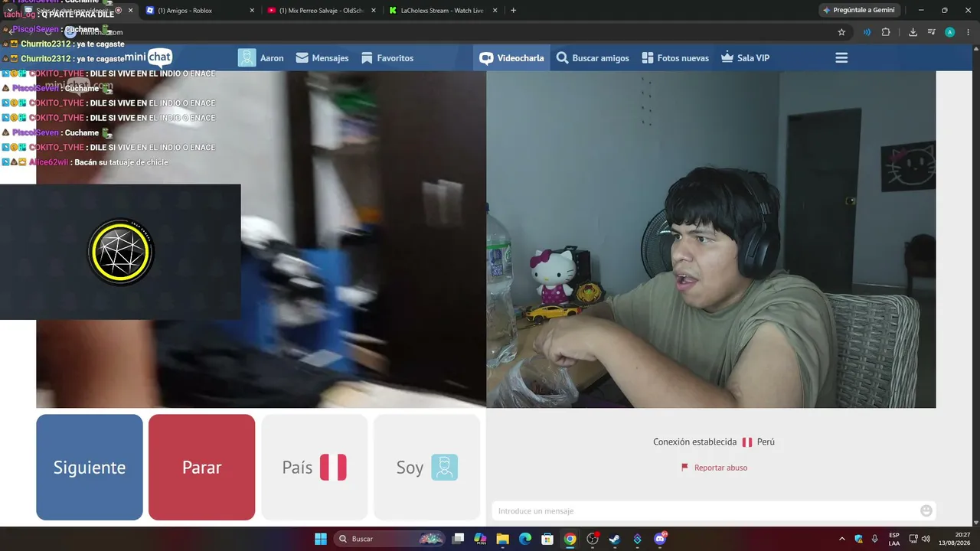
Task: Open the Windows Start menu
Action: 321,539
